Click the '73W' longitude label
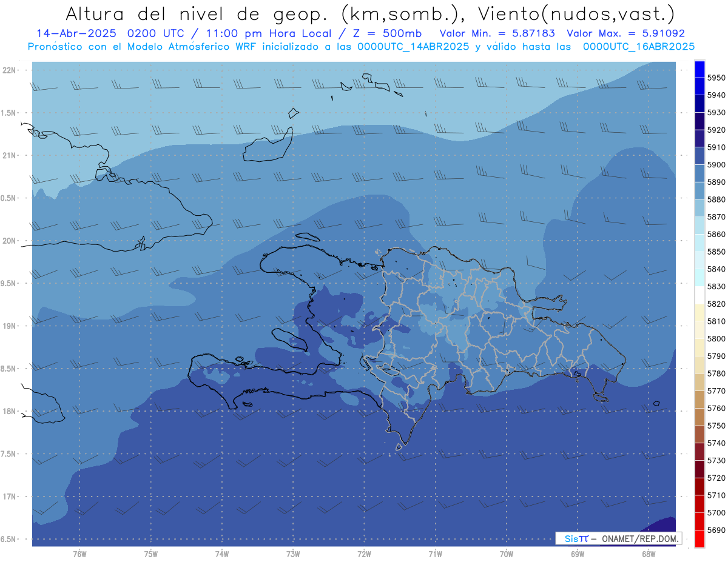The image size is (728, 562). point(293,554)
